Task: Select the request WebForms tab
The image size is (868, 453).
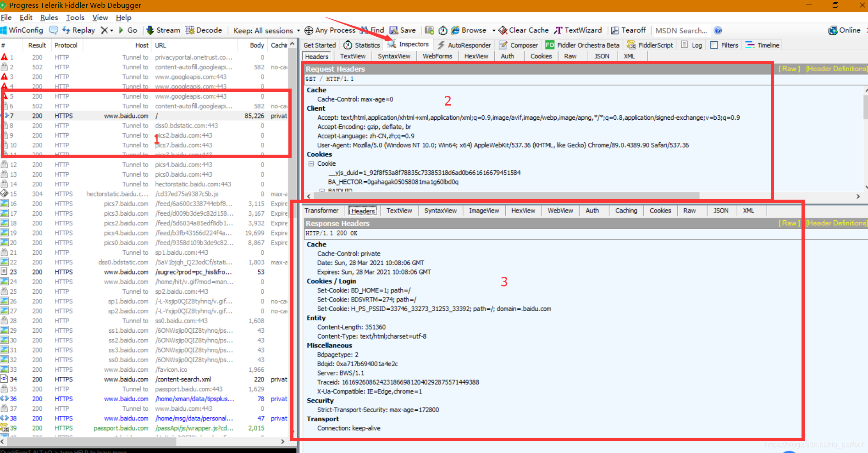Action: click(437, 56)
